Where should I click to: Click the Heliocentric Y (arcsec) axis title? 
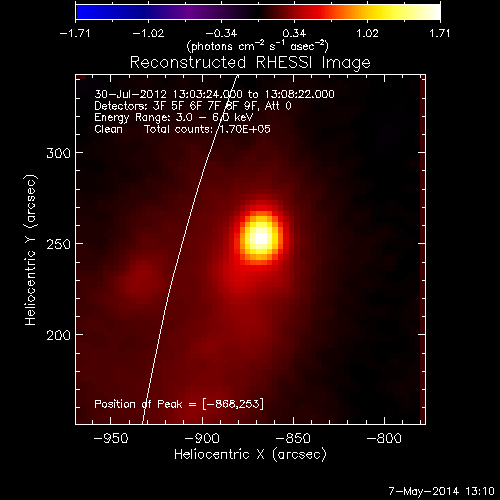pos(31,250)
